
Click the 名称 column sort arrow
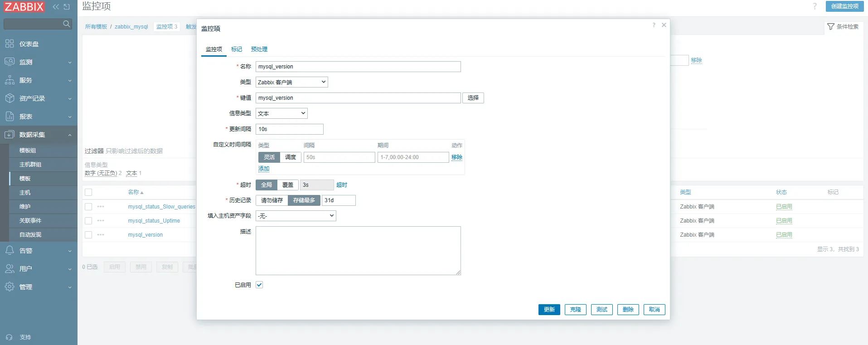click(x=142, y=193)
